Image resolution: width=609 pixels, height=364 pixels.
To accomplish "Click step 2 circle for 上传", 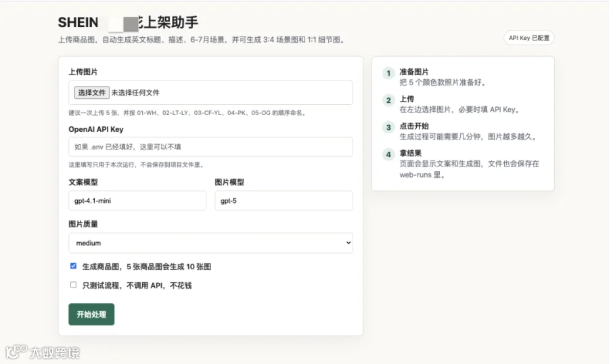I will (x=388, y=100).
